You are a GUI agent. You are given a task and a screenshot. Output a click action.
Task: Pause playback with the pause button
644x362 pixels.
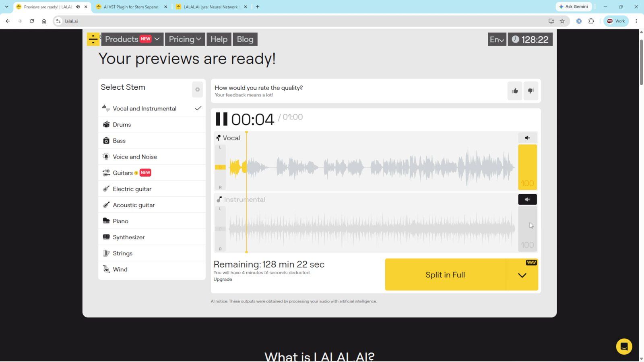pos(221,119)
